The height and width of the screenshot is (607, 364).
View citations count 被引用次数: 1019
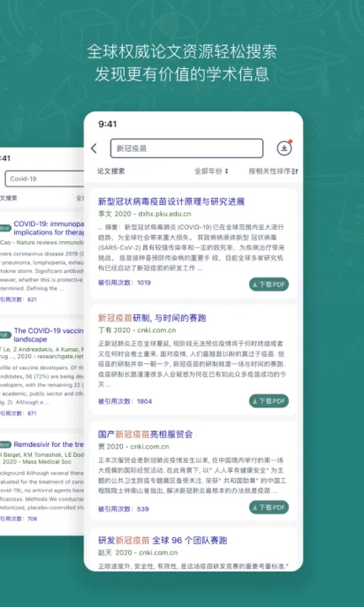[124, 282]
